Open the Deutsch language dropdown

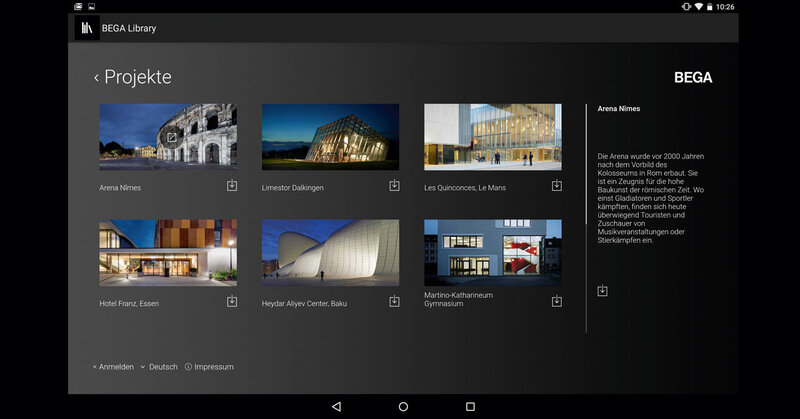point(159,366)
